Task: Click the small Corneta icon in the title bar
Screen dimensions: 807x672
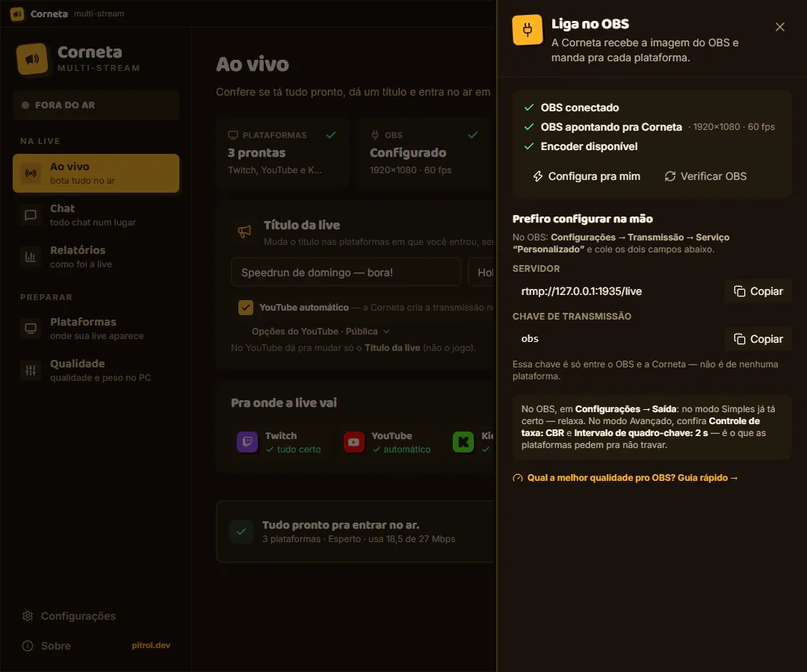Action: coord(17,14)
